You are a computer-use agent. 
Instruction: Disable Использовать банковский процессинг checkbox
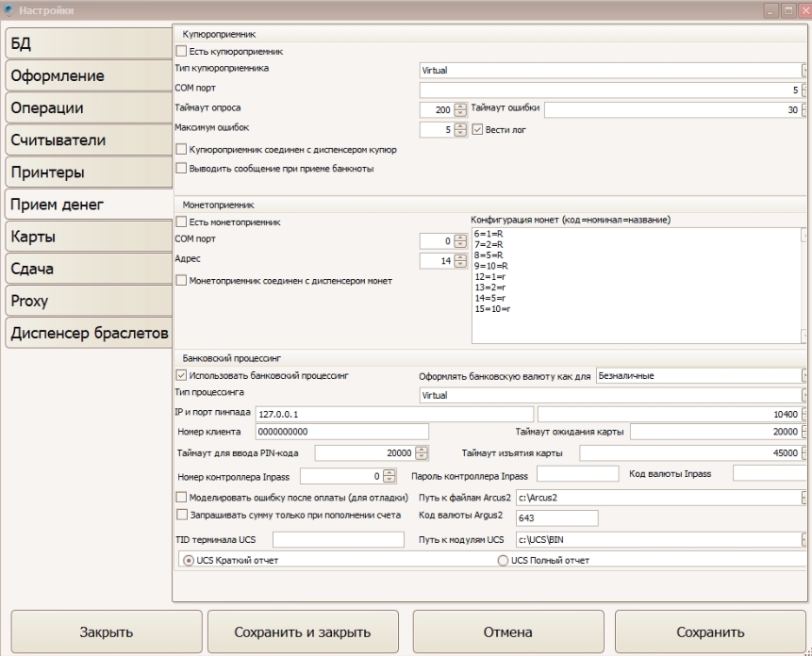[x=181, y=375]
